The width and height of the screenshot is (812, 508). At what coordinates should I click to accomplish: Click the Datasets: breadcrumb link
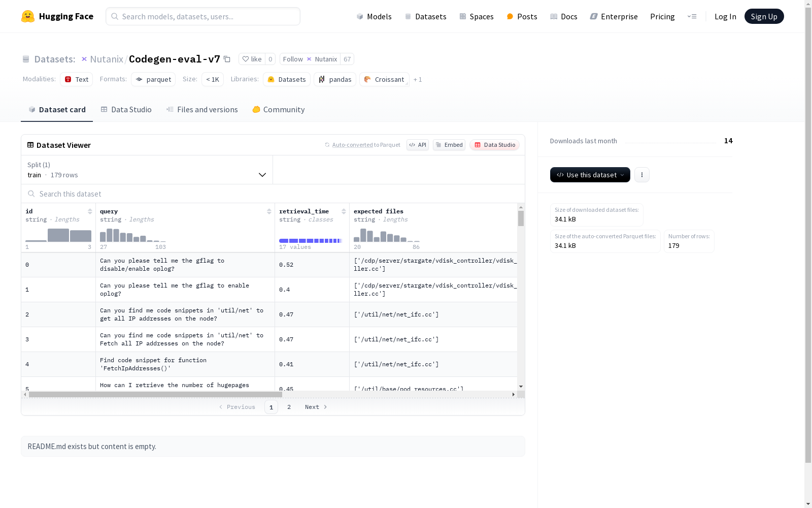tap(54, 59)
